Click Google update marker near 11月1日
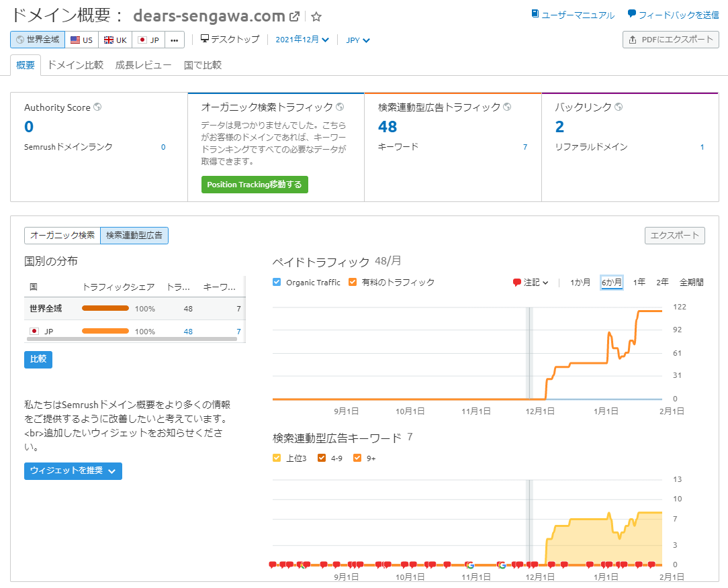The width and height of the screenshot is (728, 588). tap(470, 565)
